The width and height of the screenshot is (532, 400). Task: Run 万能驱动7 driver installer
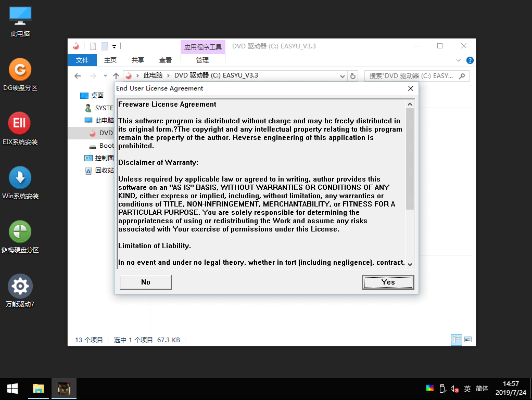point(20,285)
